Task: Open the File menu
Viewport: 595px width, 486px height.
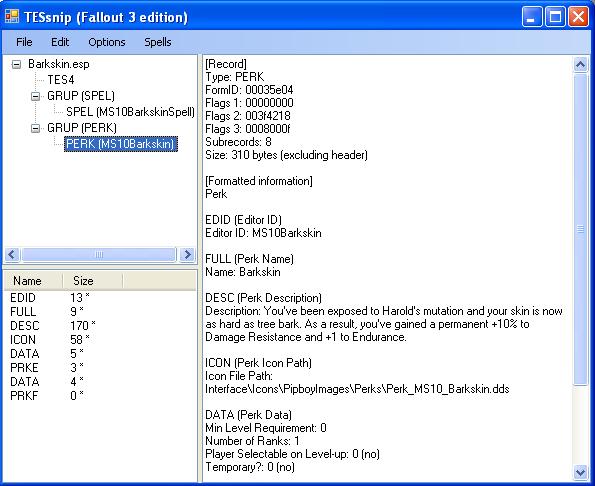Action: (24, 42)
